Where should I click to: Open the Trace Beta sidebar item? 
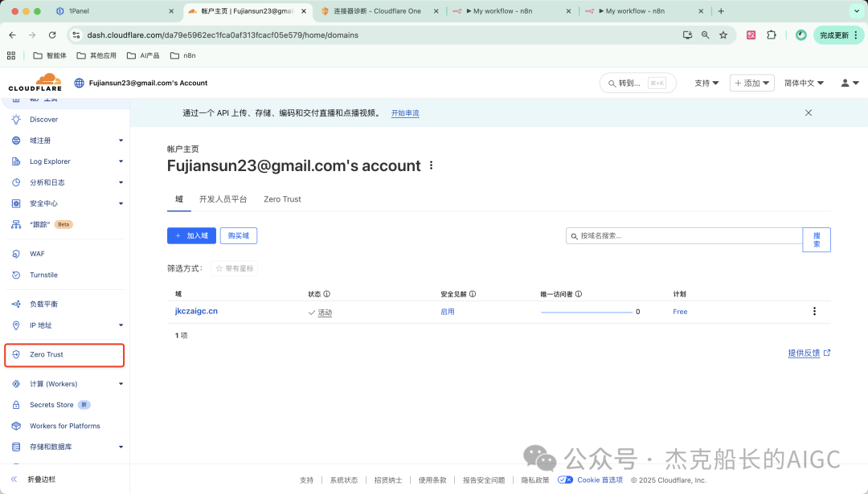pyautogui.click(x=42, y=225)
